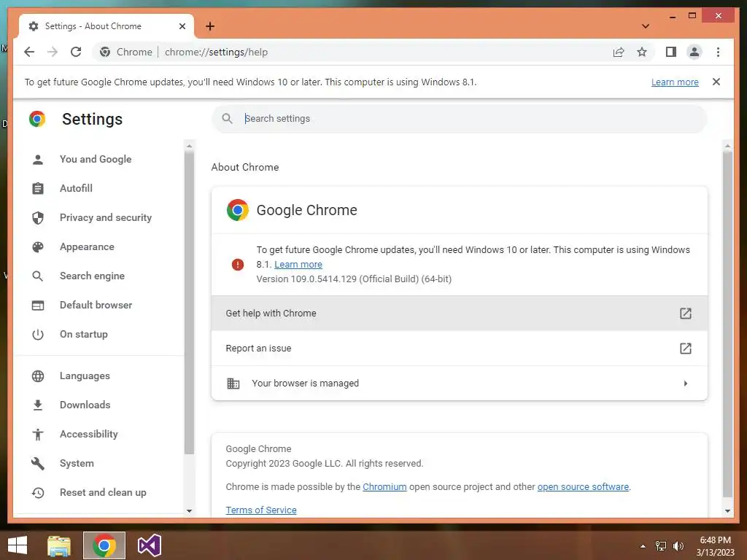The image size is (747, 560).
Task: Click Learn more under Windows 8.1 warning
Action: (298, 264)
